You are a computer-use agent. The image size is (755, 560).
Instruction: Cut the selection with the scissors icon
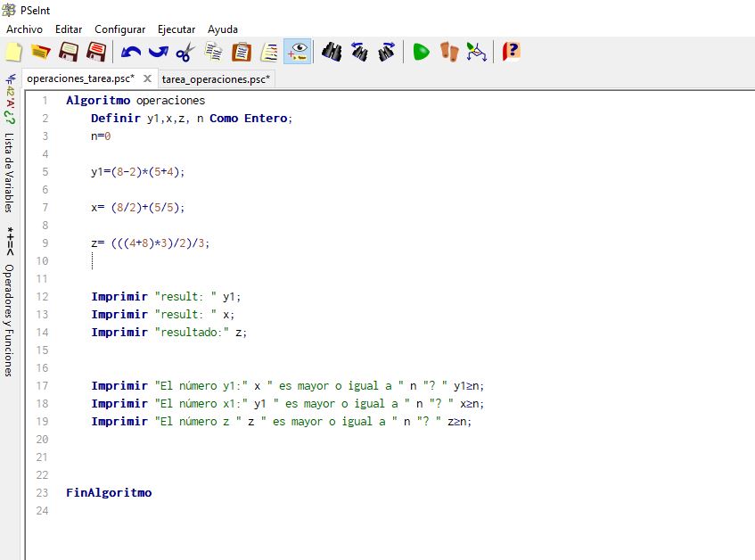point(186,52)
